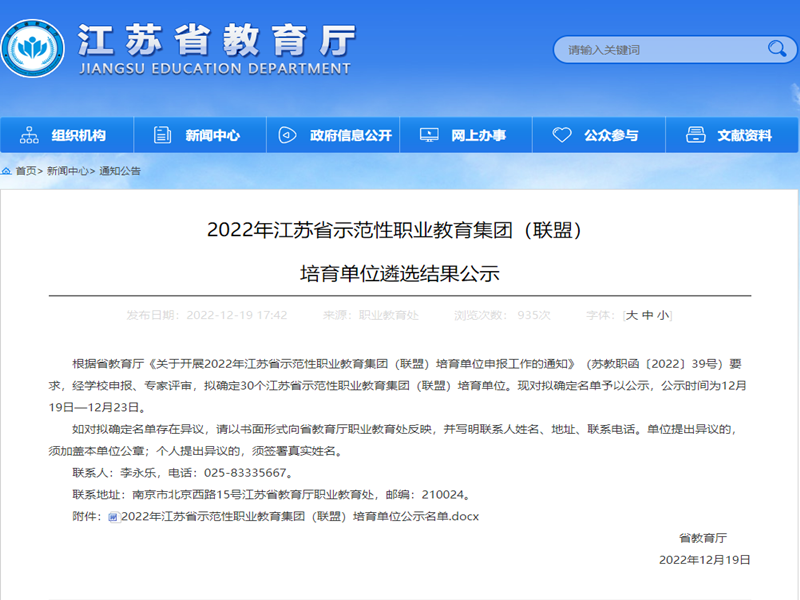Switch font size to 小
Viewport: 800px width, 600px height.
pos(661,315)
